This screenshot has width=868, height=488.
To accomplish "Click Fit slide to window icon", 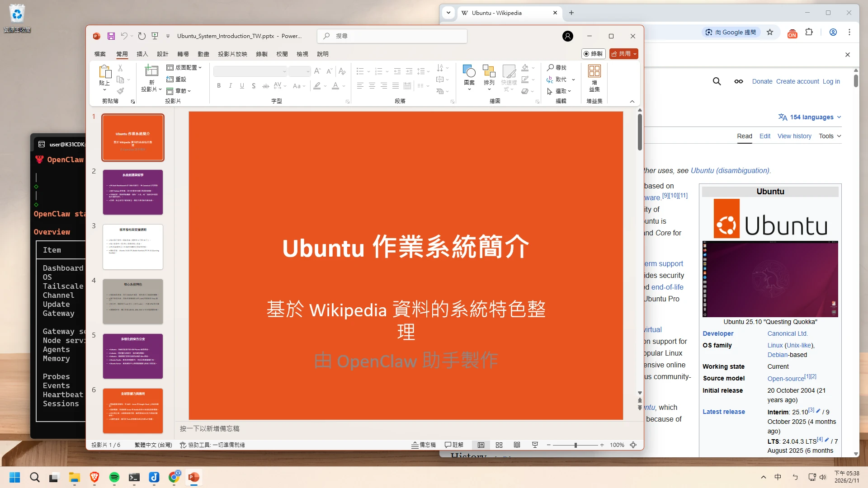I will (x=633, y=445).
